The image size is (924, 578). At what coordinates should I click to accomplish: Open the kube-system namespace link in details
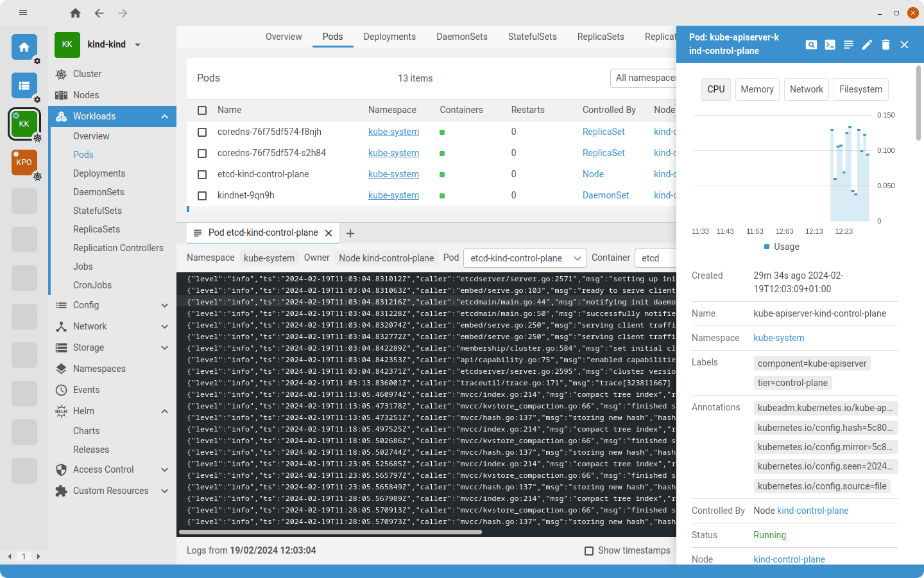[778, 338]
